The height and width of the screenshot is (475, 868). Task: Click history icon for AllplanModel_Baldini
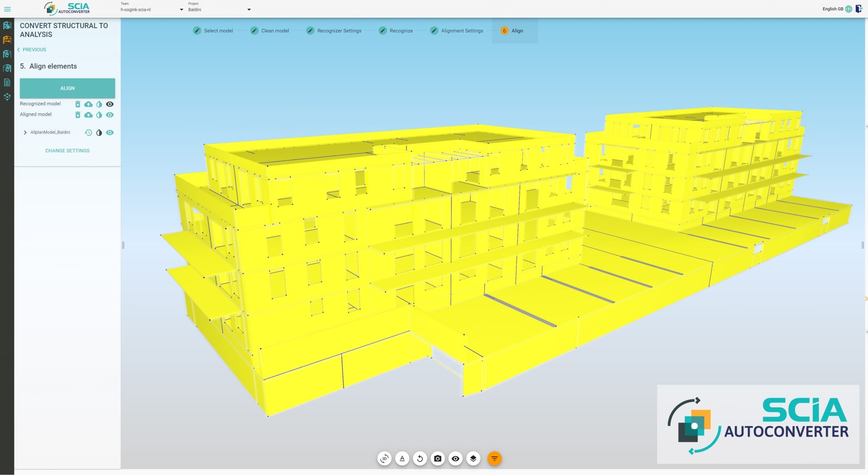[x=88, y=133]
